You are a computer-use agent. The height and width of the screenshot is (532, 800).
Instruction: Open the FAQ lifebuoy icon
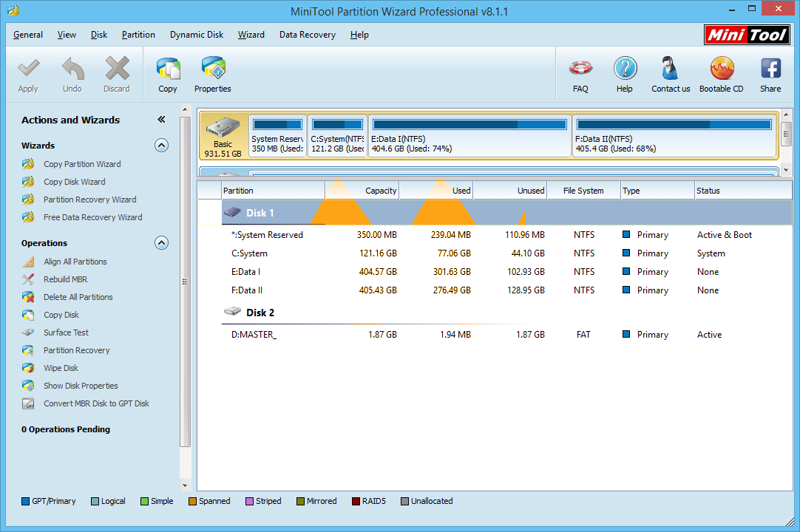pos(580,68)
